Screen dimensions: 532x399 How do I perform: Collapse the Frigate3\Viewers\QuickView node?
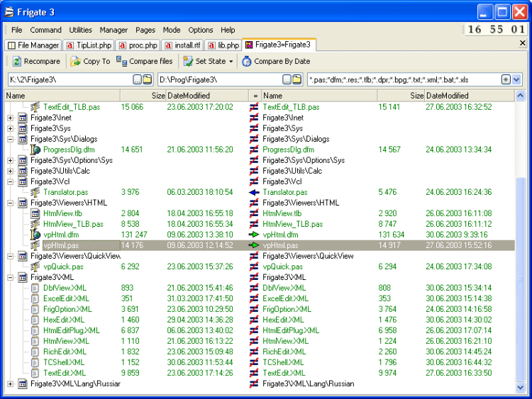(x=10, y=257)
